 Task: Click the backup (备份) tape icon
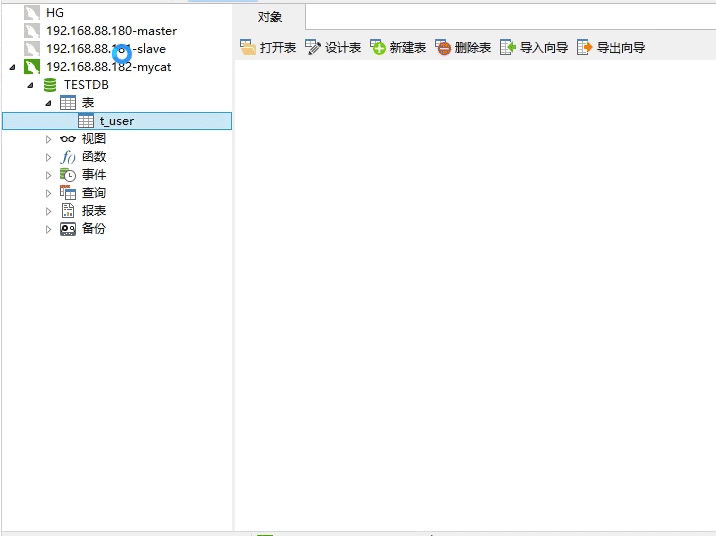[x=68, y=229]
